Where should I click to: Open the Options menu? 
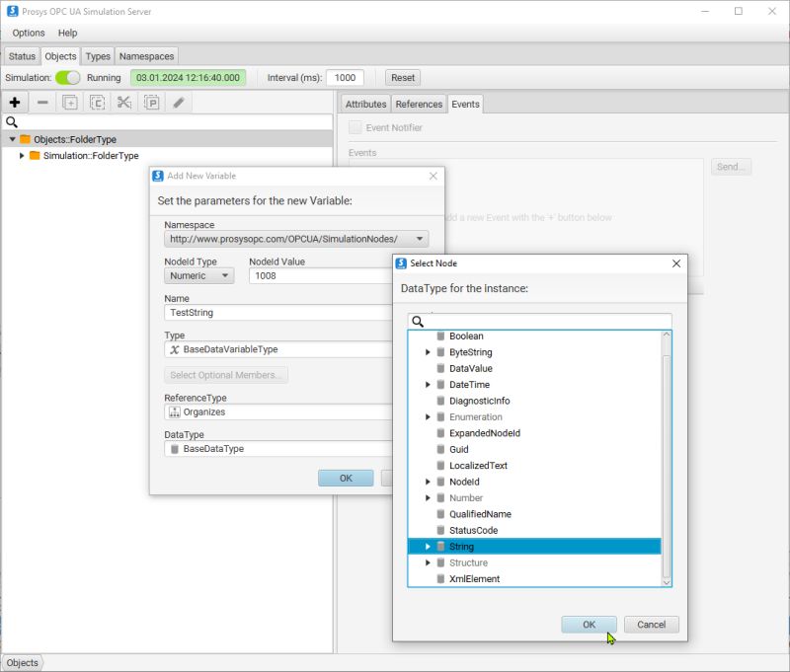(x=28, y=32)
